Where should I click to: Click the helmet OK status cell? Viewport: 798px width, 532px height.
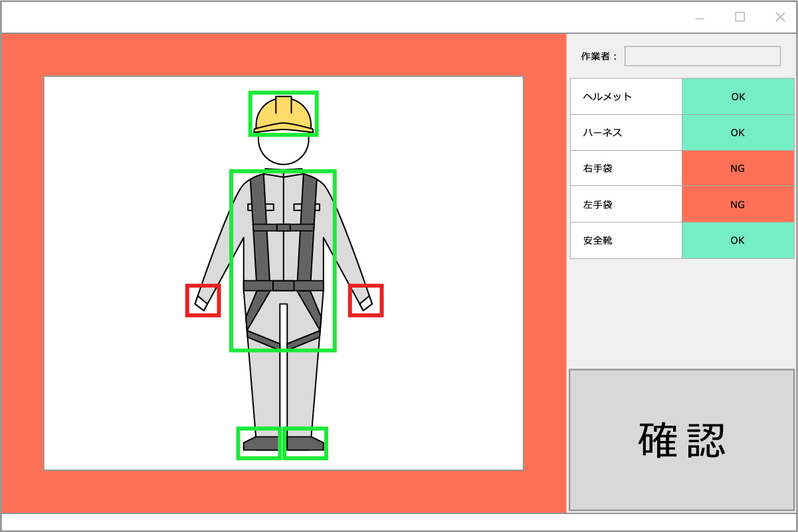[x=738, y=96]
